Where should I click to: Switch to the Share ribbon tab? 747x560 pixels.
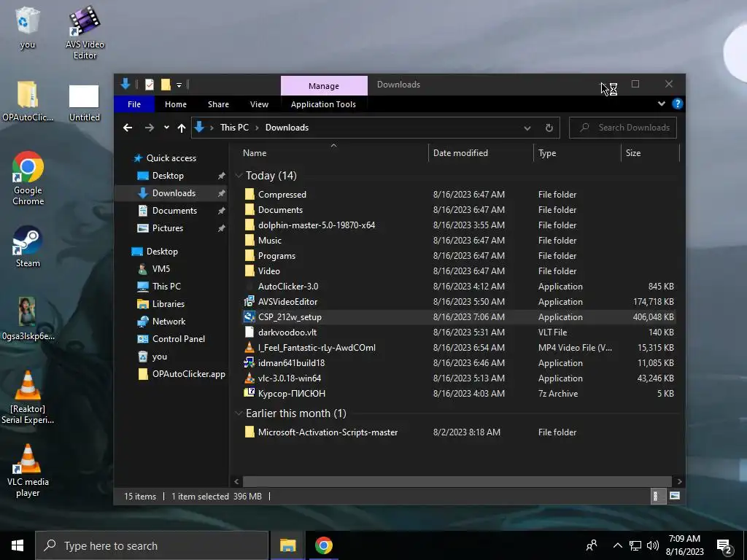click(x=218, y=104)
